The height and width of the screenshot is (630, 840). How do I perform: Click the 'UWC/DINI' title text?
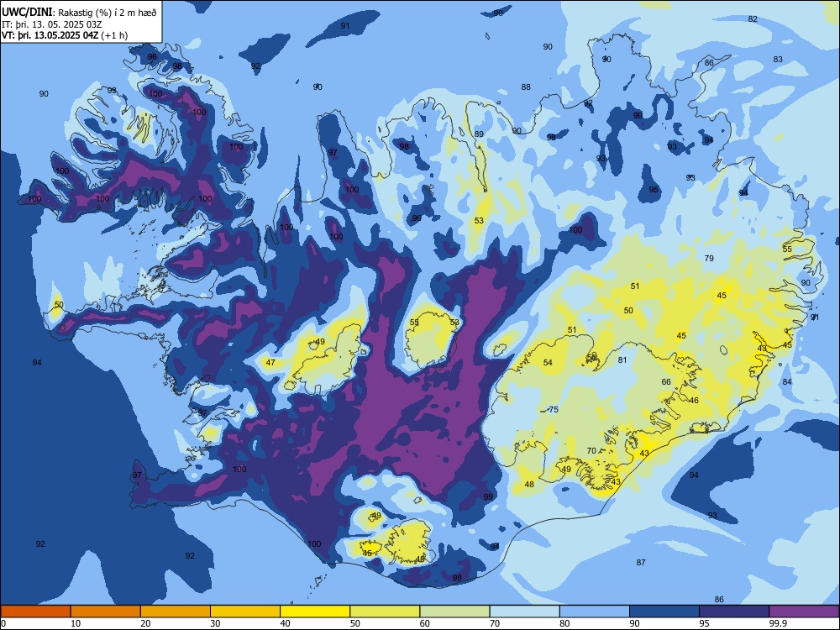pyautogui.click(x=27, y=13)
